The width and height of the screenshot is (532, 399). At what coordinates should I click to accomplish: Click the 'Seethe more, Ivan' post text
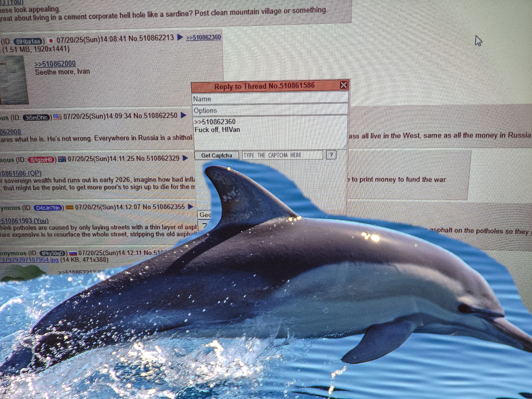point(62,72)
